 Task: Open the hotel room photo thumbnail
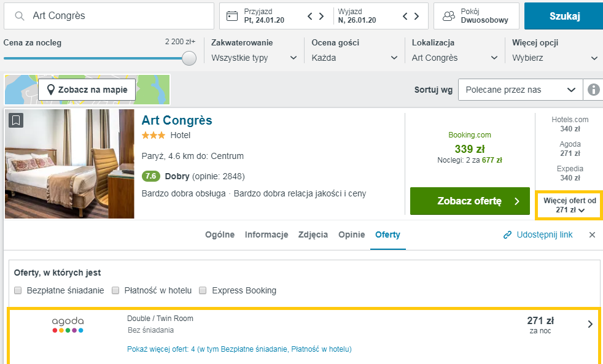coord(69,163)
